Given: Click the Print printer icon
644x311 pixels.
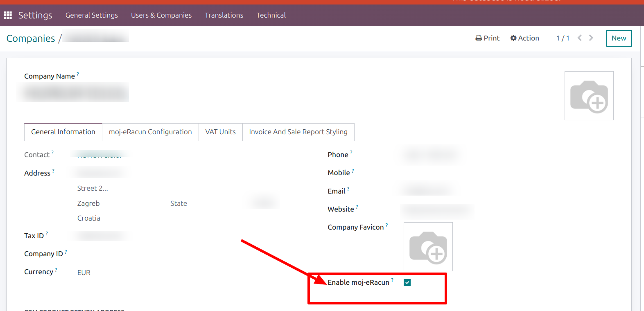Looking at the screenshot, I should (479, 38).
